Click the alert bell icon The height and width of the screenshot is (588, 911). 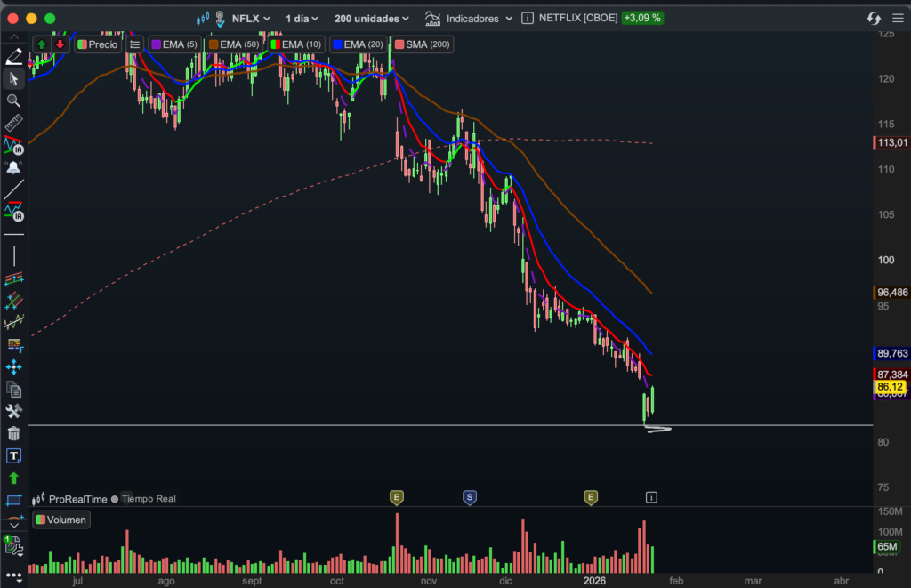(14, 167)
